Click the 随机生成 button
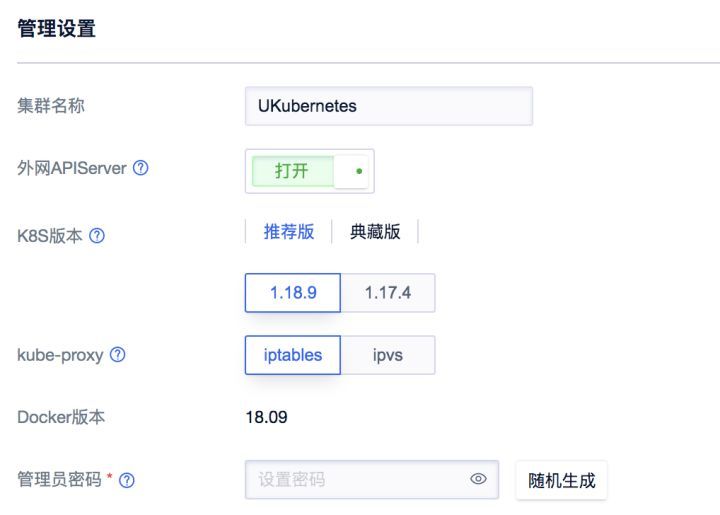Screen dimensions: 720x515 point(561,481)
